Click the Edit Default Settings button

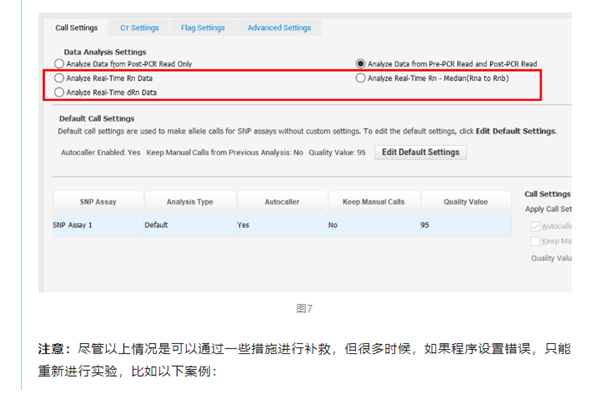click(x=420, y=152)
